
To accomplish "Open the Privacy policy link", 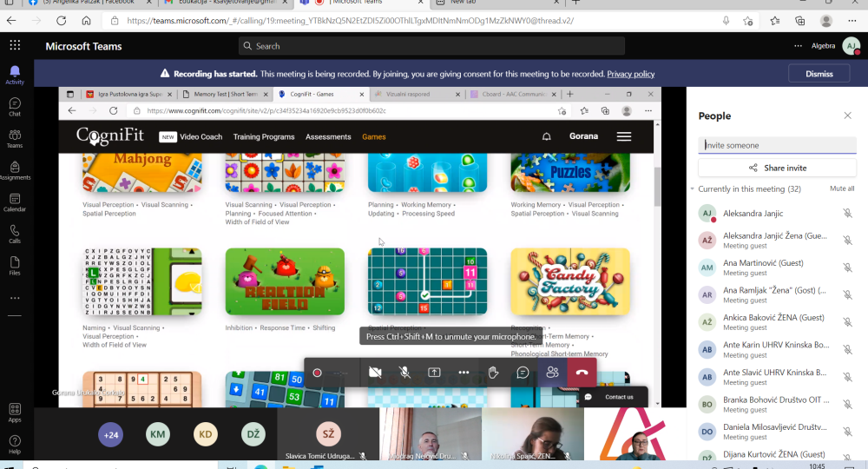I will coord(630,74).
